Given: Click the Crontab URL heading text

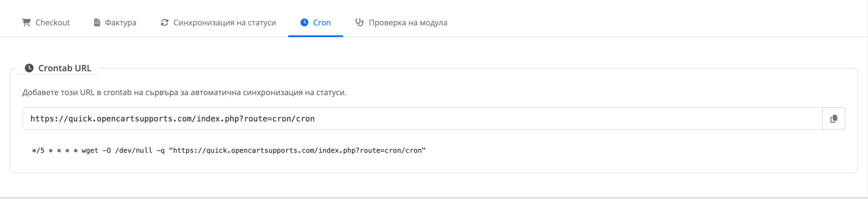Looking at the screenshot, I should [x=65, y=68].
